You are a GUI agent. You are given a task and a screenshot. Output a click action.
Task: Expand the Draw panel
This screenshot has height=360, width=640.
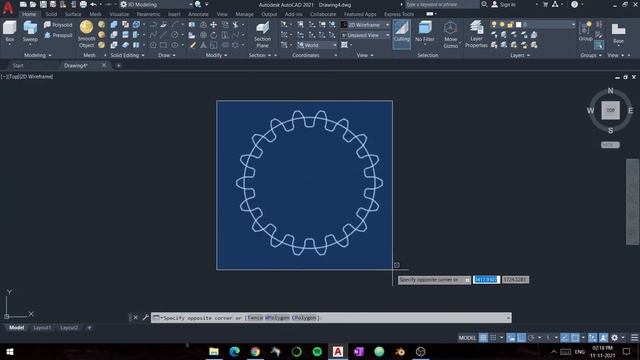click(x=167, y=55)
